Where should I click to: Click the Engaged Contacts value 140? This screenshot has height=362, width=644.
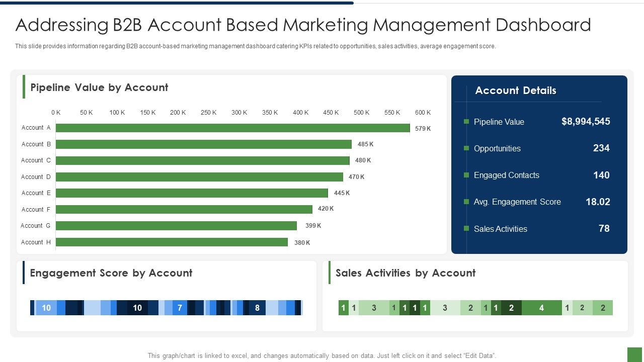pyautogui.click(x=601, y=175)
